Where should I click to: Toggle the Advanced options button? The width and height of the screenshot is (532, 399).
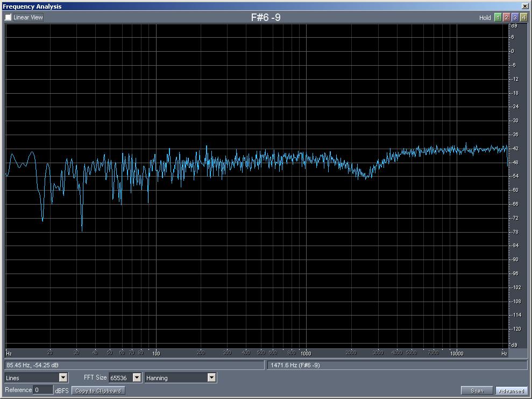[510, 391]
